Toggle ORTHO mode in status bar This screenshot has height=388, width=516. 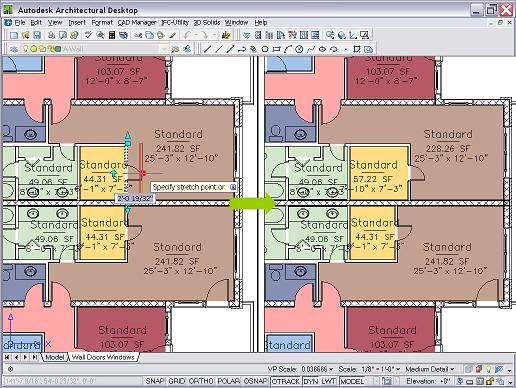click(201, 381)
